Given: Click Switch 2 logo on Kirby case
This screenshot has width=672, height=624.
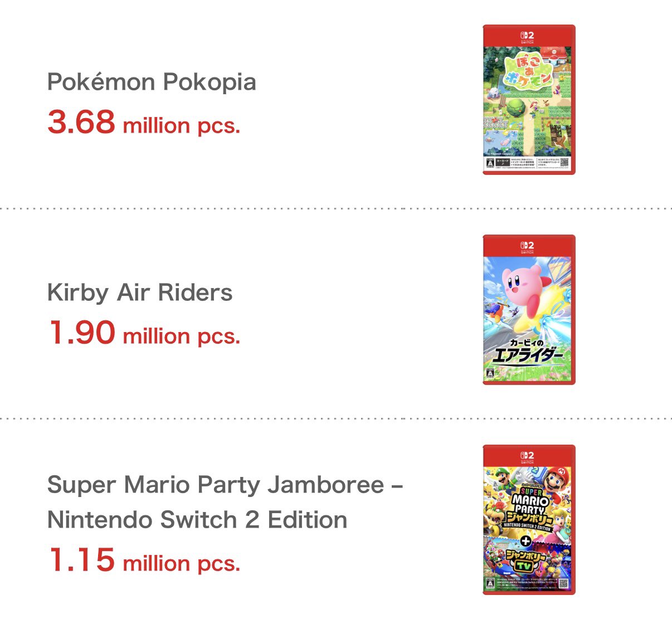Looking at the screenshot, I should click(527, 247).
